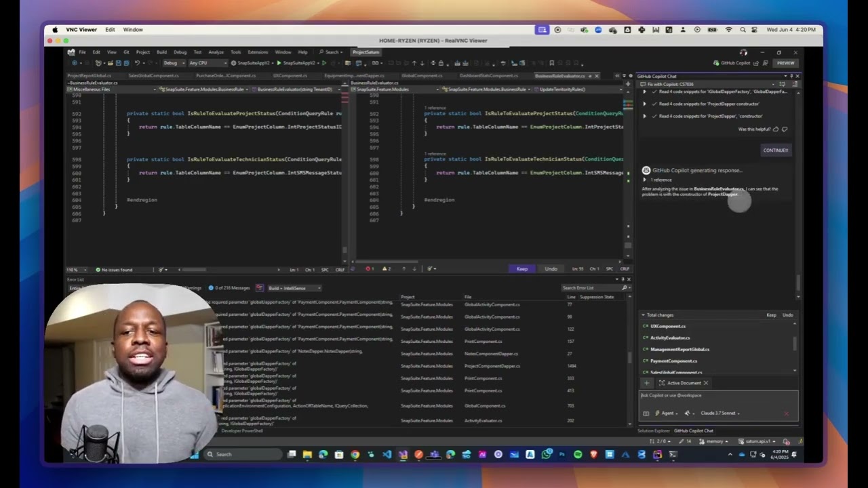
Task: Expand the 'ProjectDapper constructor' snippets step
Action: [645, 104]
